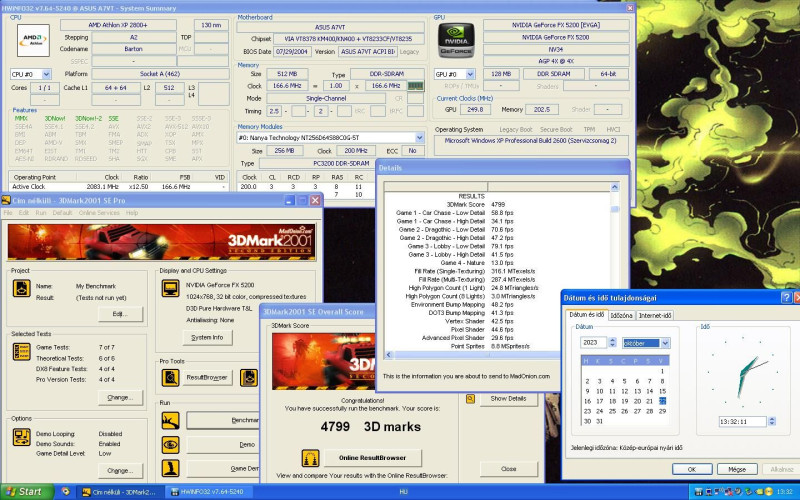Click the time input field 13:32:11

pos(743,421)
